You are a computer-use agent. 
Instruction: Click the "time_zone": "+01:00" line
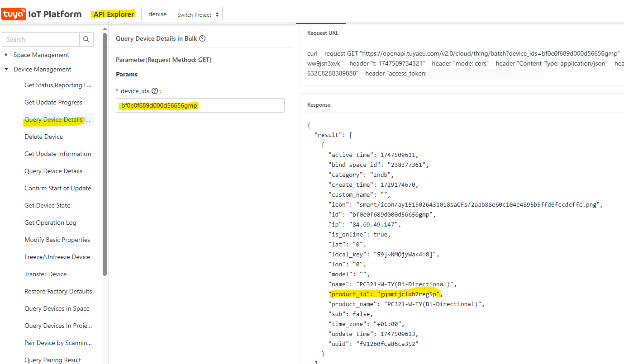[x=367, y=324]
